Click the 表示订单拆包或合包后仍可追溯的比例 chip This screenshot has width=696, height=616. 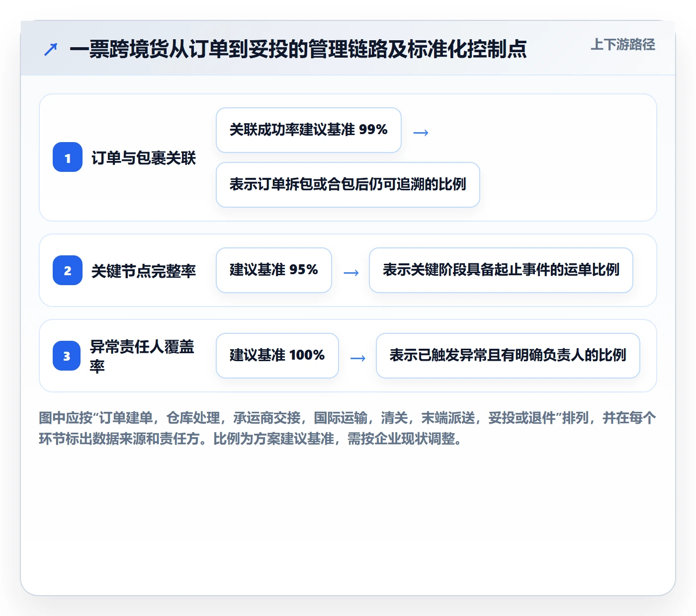click(348, 185)
